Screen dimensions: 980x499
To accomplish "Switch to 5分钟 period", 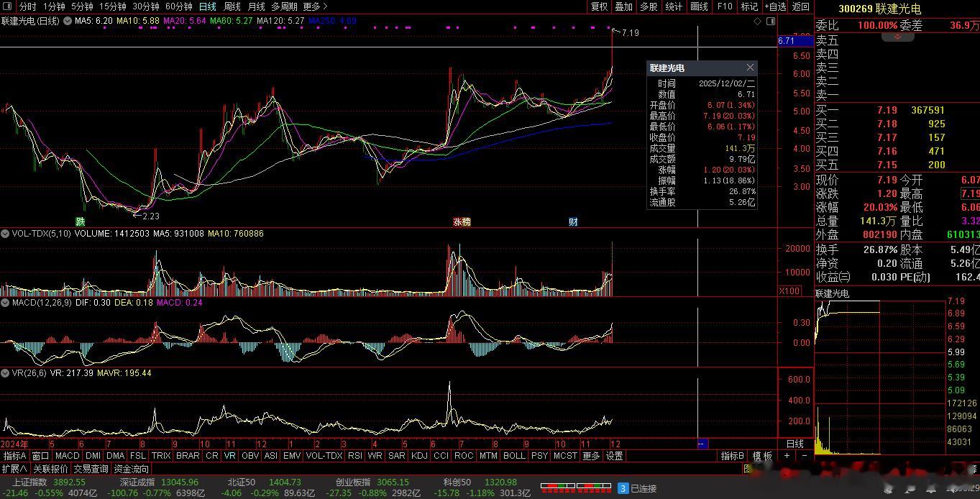I will click(83, 6).
